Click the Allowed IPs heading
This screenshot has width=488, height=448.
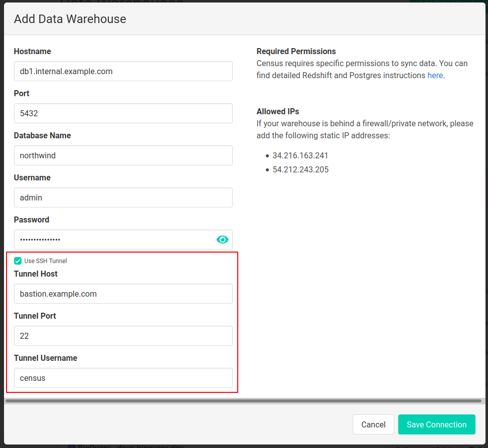click(277, 111)
